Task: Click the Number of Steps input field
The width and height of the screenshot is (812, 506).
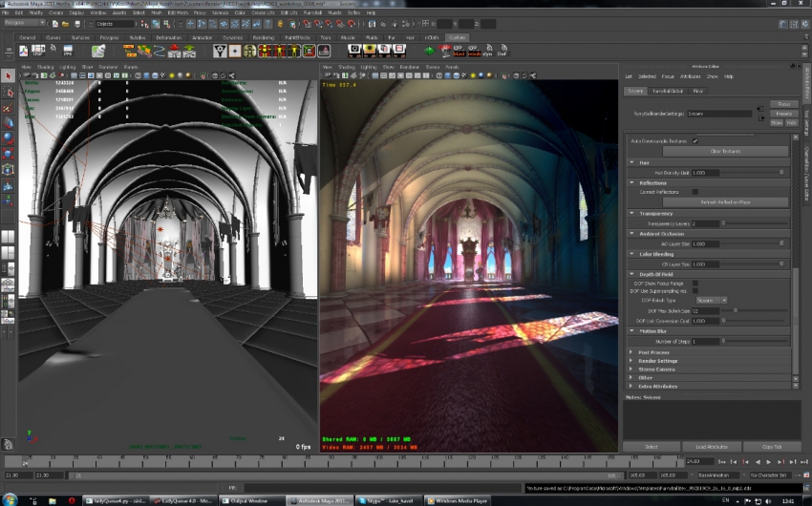Action: click(705, 342)
